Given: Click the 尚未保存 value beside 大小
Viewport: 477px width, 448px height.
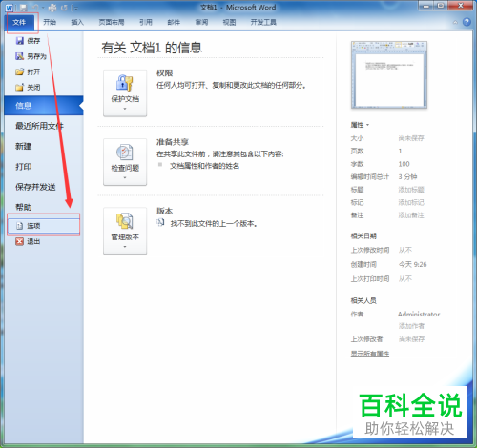Looking at the screenshot, I should pos(411,138).
